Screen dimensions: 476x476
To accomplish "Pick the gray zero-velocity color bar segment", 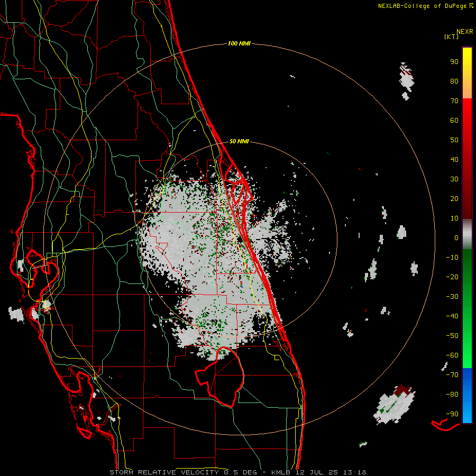I will (467, 234).
